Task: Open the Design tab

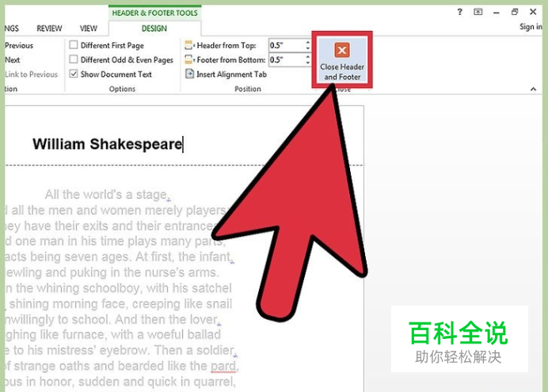Action: click(154, 29)
